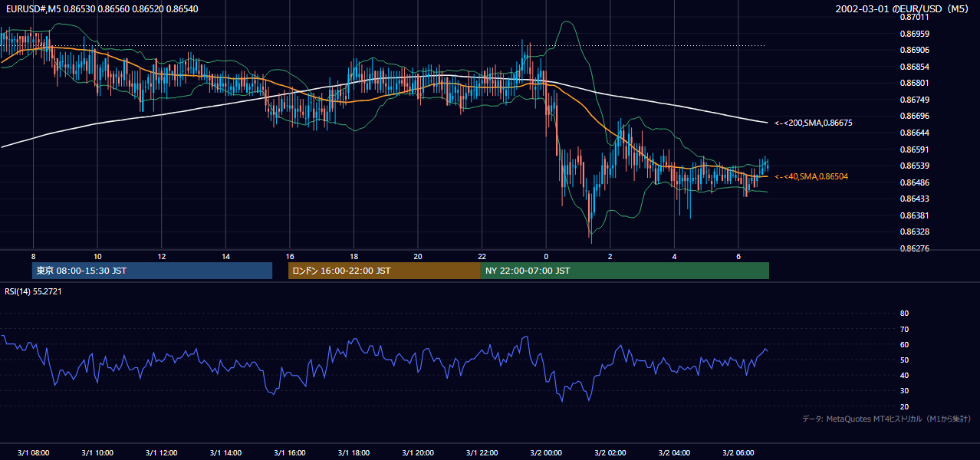Click RSI axis level 50

pyautogui.click(x=904, y=360)
